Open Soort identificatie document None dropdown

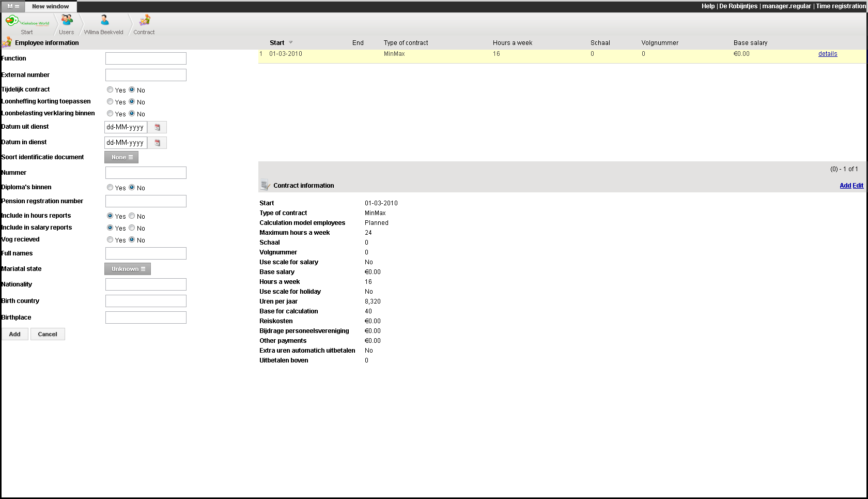[121, 157]
